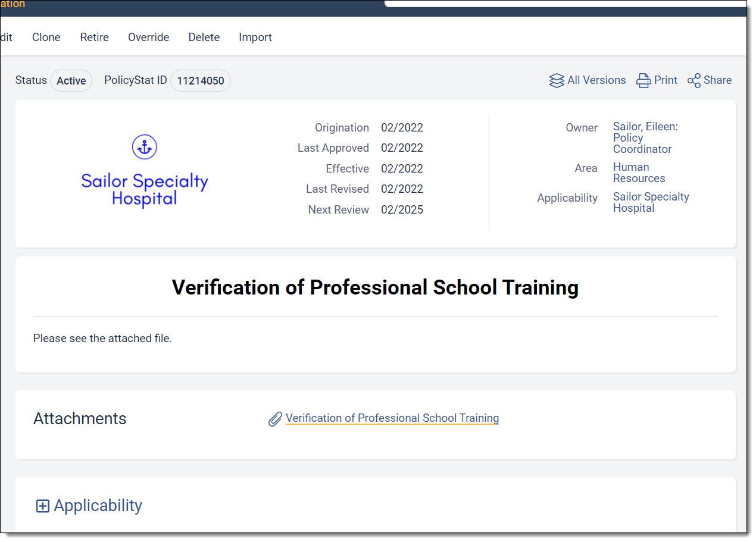756x542 pixels.
Task: Select Retire from the action bar
Action: coord(95,37)
